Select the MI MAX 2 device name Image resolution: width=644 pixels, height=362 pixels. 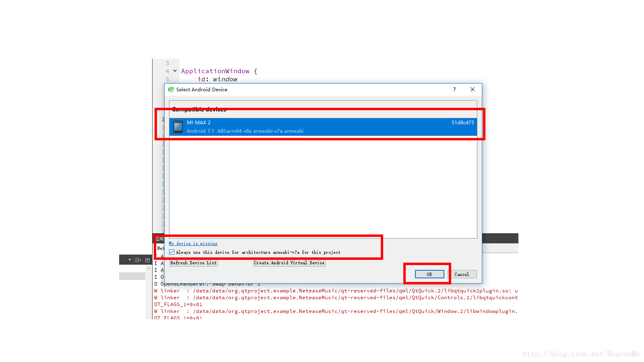point(198,122)
